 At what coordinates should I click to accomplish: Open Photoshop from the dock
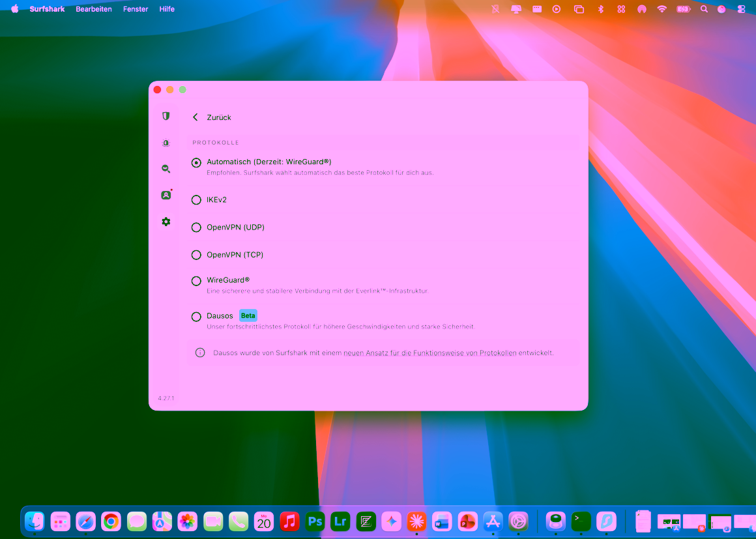pyautogui.click(x=315, y=521)
